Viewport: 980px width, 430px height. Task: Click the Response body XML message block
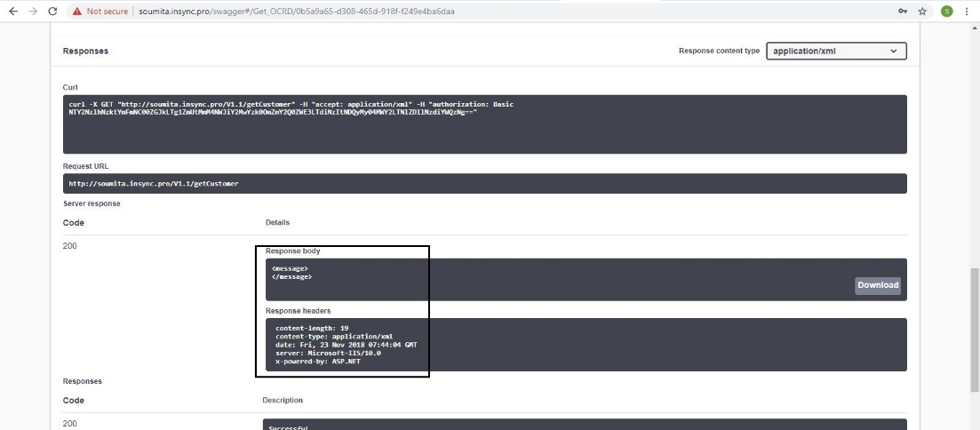click(x=533, y=279)
